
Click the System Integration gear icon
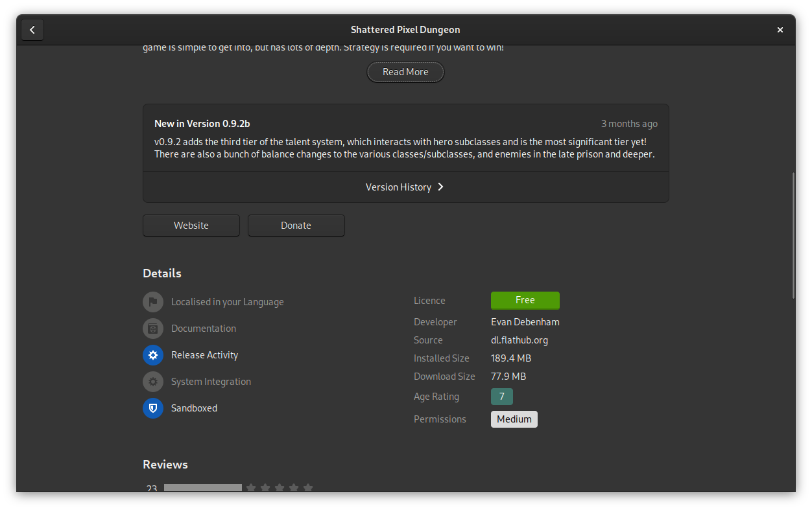pyautogui.click(x=153, y=382)
